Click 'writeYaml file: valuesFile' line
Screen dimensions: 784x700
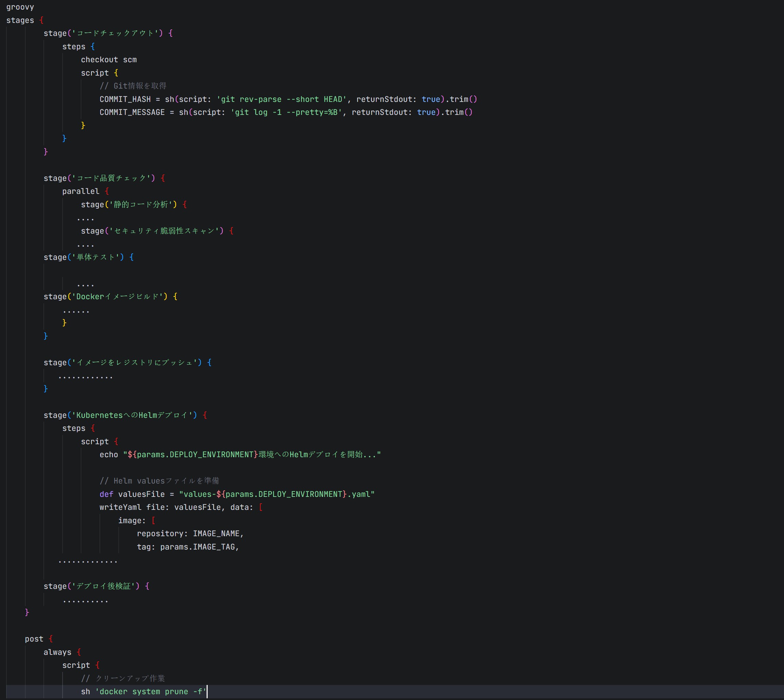(160, 507)
